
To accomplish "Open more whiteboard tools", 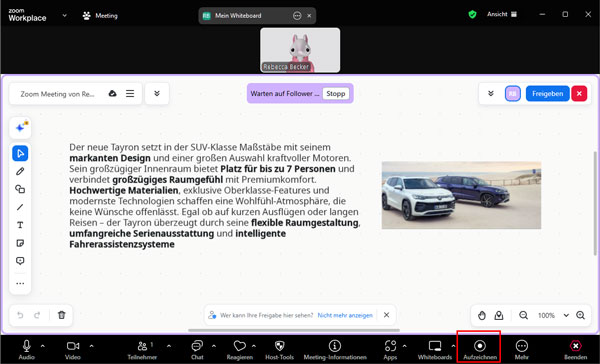I will pos(20,284).
